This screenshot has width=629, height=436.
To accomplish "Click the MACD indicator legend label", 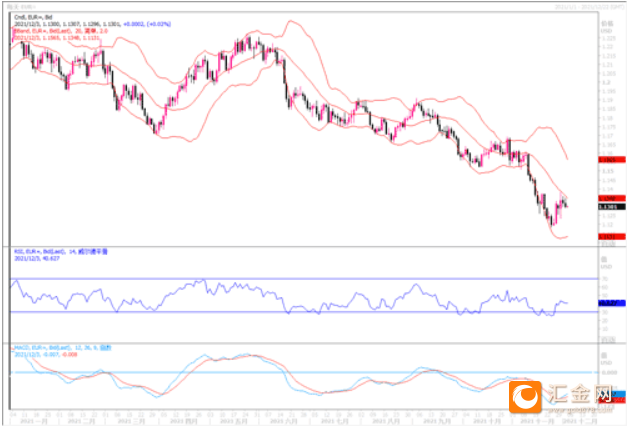I will coord(63,347).
